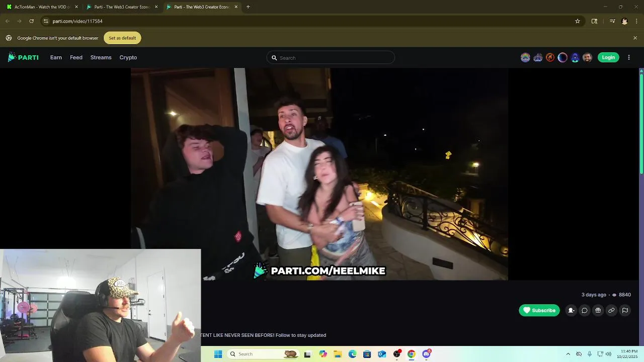Click the Parti site search field

point(331,58)
